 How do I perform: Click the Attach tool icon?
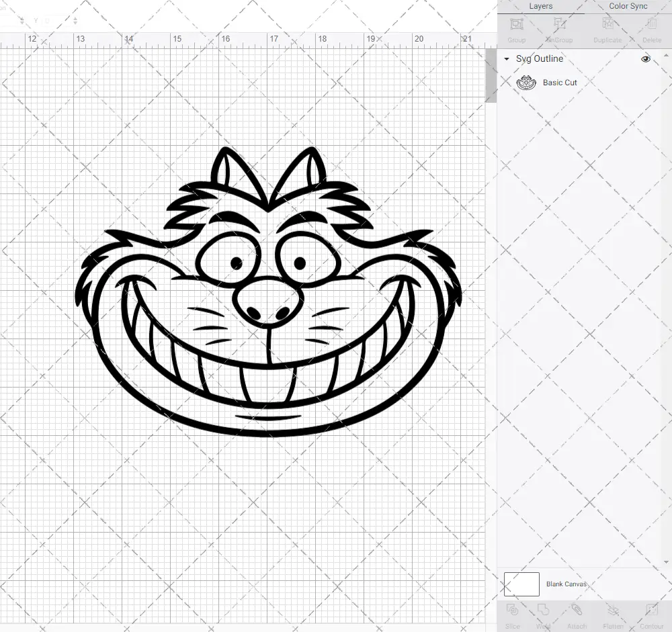click(x=577, y=611)
